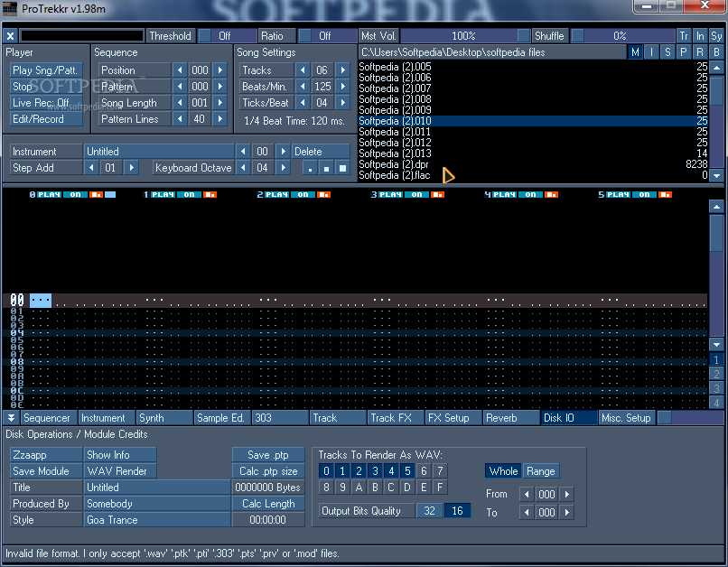Viewport: 728px width, 567px height.
Task: Select file Softpedia (2).dpr in browser
Action: click(x=533, y=164)
